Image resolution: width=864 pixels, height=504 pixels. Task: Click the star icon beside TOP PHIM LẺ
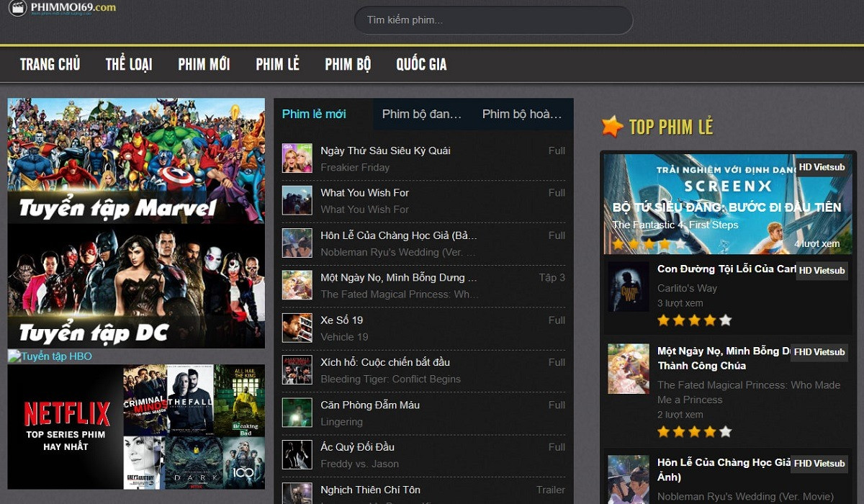click(612, 127)
